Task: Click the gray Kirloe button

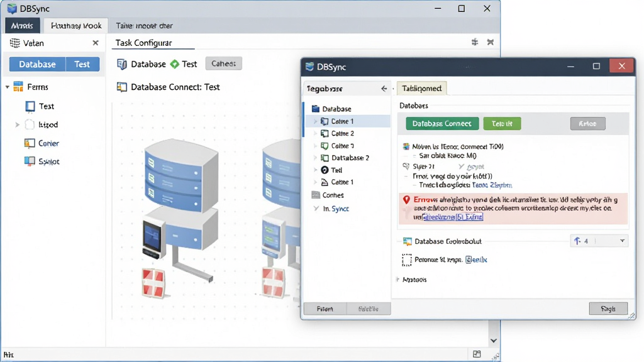Action: click(x=587, y=124)
